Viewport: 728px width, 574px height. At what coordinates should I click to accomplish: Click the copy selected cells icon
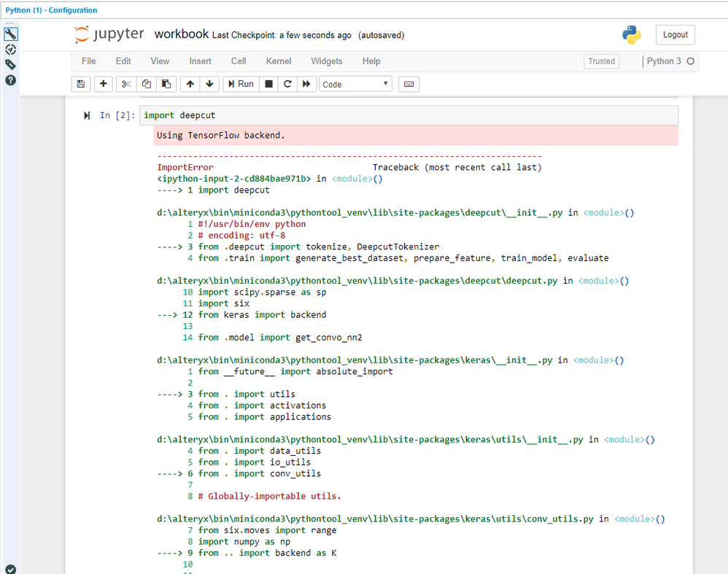(147, 84)
